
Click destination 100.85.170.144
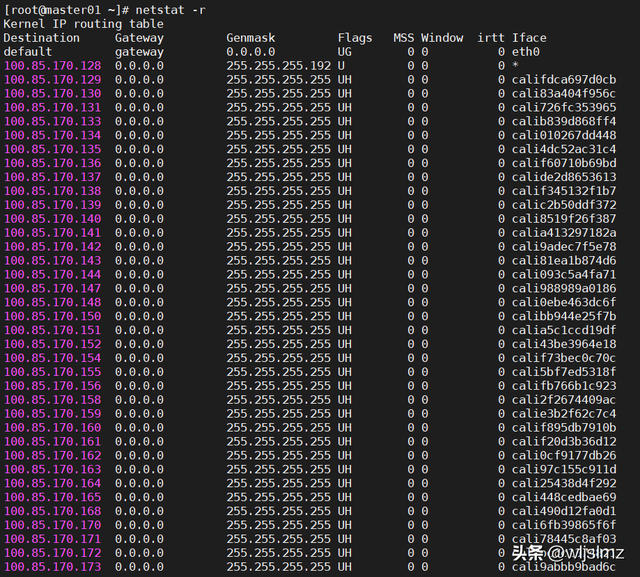point(52,274)
